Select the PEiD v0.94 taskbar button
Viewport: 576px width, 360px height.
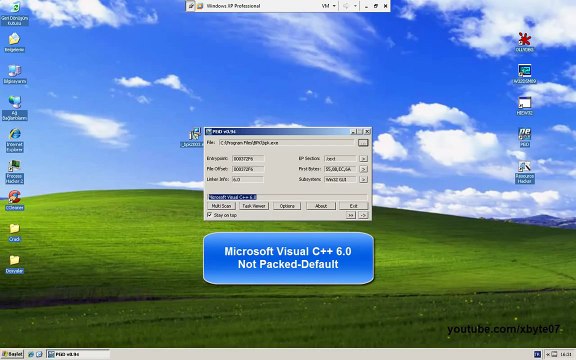click(x=78, y=354)
